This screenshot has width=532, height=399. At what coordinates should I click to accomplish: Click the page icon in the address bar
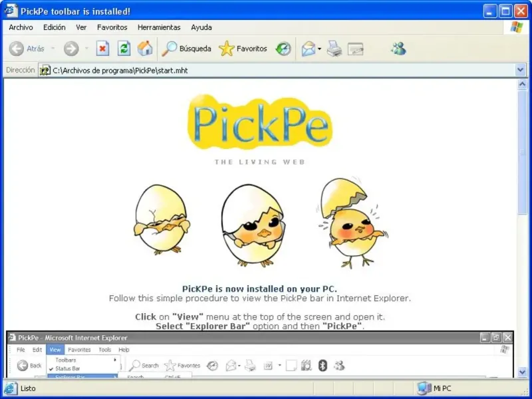45,70
